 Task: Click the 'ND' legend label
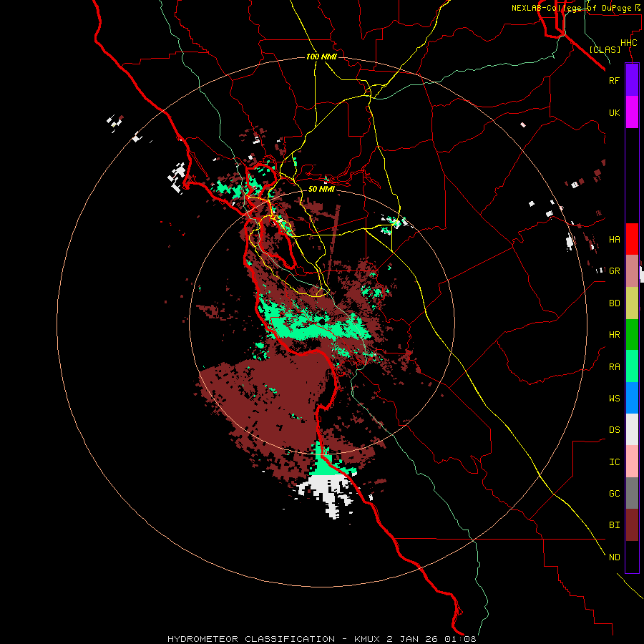(614, 557)
